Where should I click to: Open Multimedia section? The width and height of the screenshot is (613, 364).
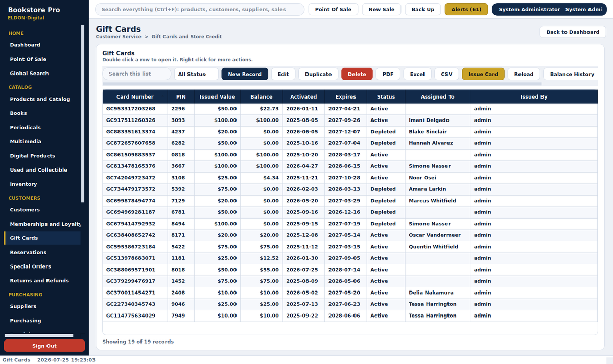point(42,141)
